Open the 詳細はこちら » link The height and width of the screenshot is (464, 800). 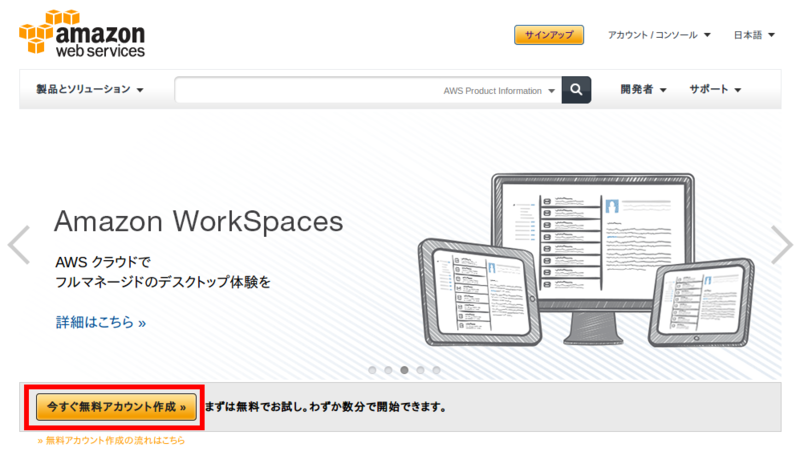tap(101, 322)
